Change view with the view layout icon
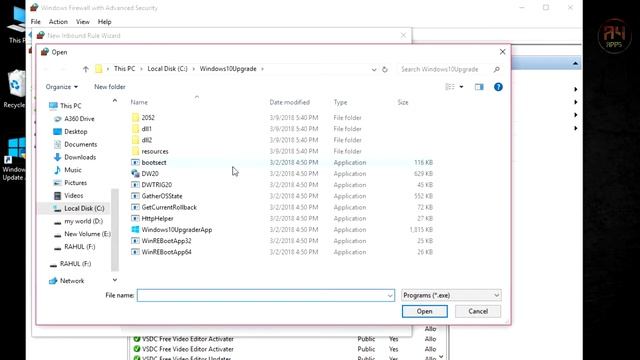The image size is (640, 360). point(450,87)
